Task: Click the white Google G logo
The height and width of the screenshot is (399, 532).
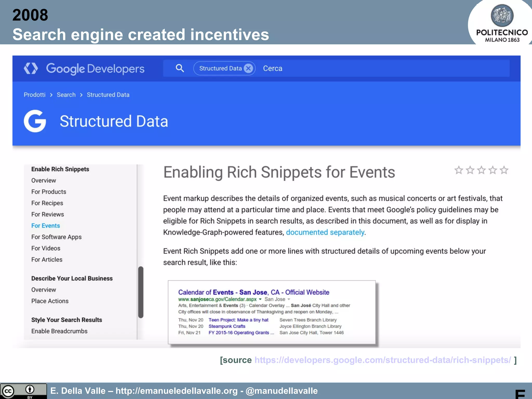Action: pyautogui.click(x=35, y=121)
